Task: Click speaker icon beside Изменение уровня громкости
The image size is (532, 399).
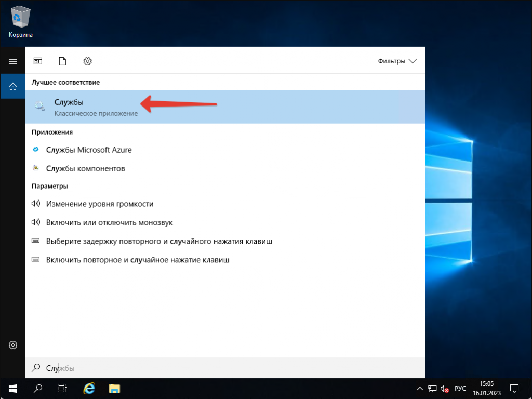Action: (x=36, y=204)
